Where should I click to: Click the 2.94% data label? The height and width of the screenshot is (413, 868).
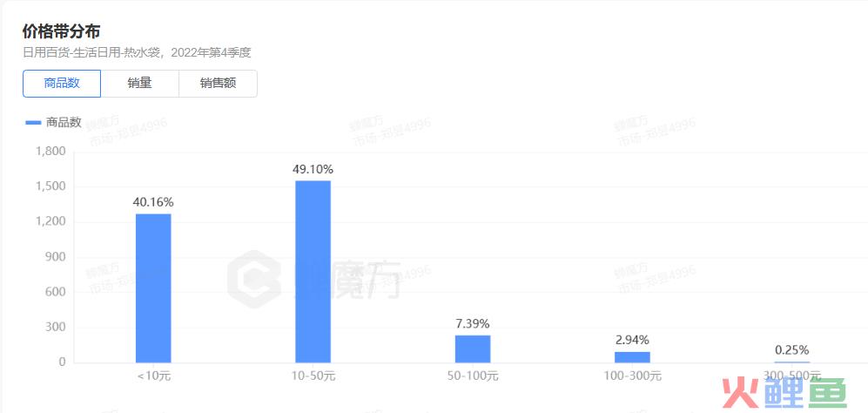pyautogui.click(x=632, y=341)
